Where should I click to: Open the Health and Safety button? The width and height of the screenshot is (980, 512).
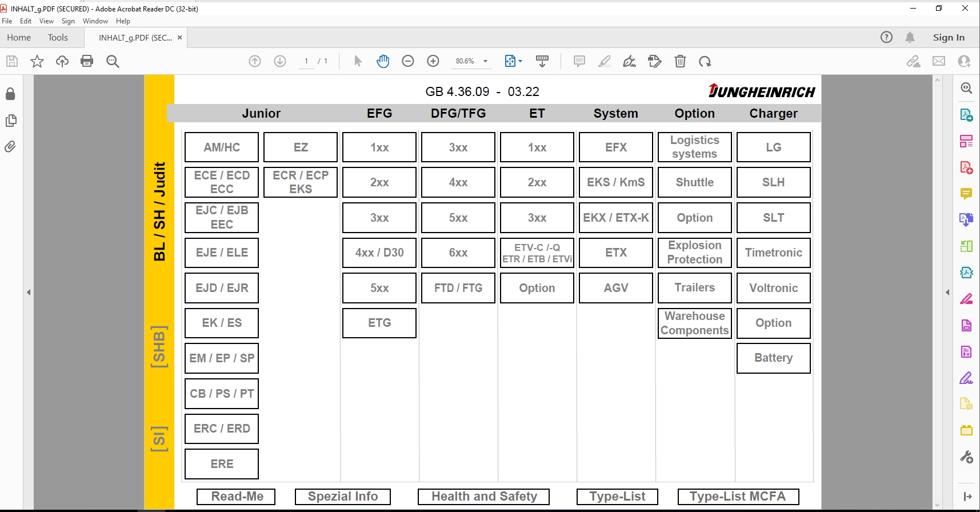tap(483, 497)
